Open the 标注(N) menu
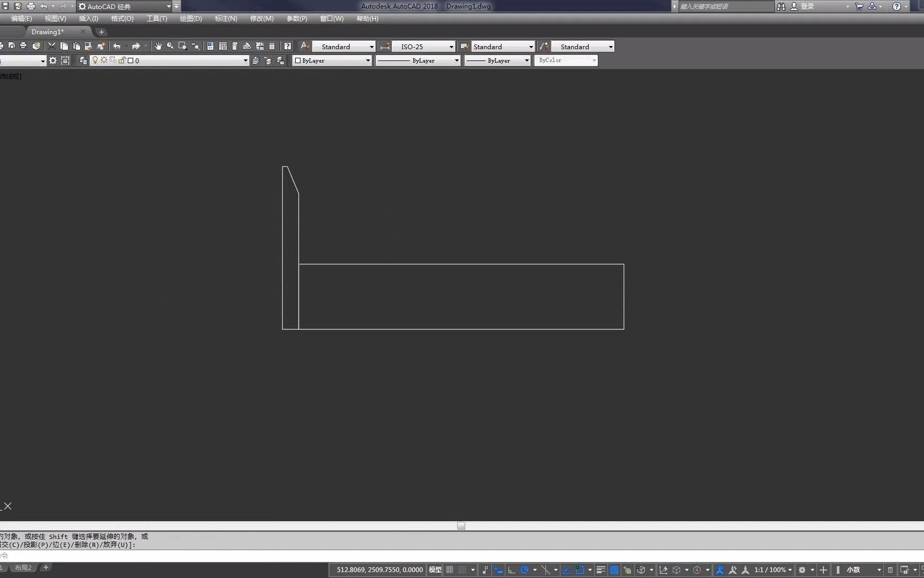This screenshot has width=924, height=578. (226, 19)
